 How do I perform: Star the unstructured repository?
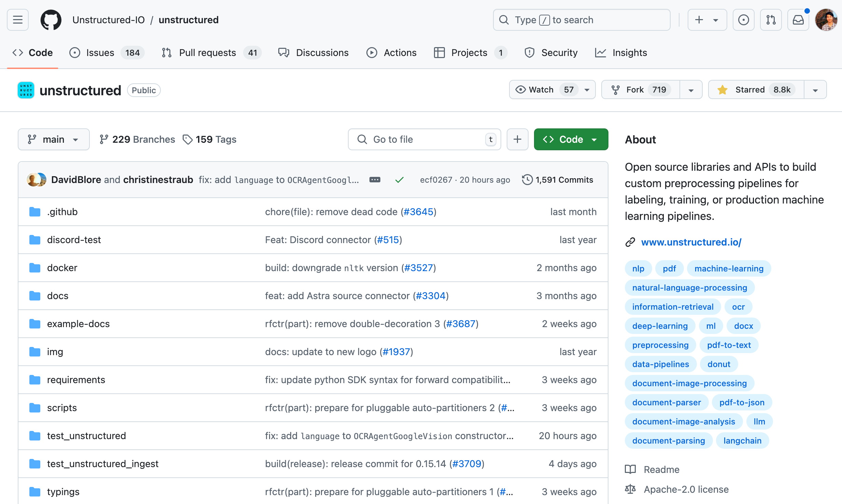click(755, 89)
